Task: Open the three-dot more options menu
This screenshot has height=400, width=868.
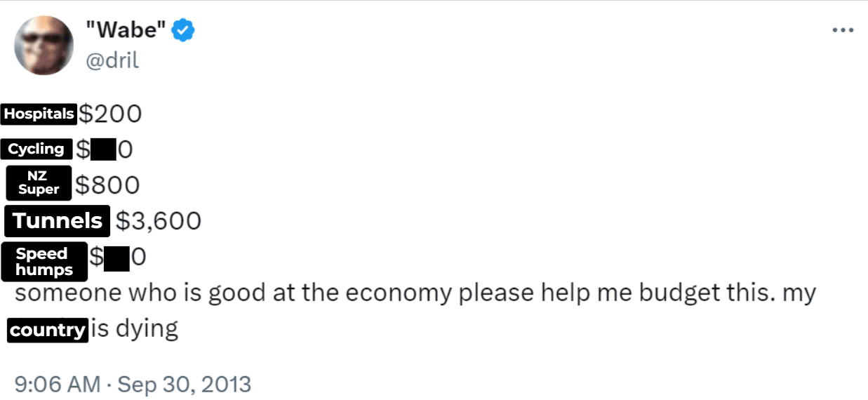Action: click(842, 31)
